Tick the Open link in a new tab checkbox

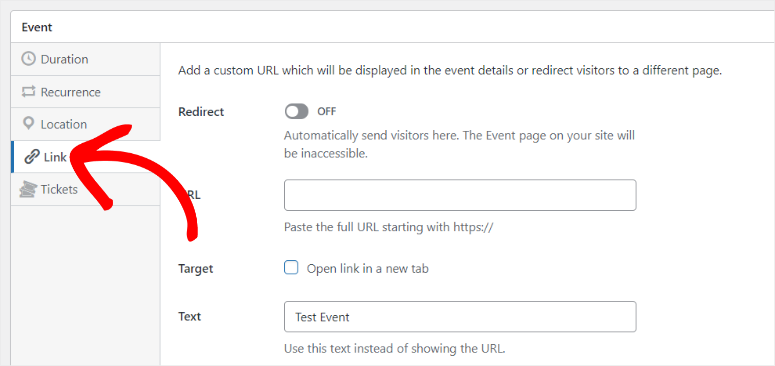point(291,268)
